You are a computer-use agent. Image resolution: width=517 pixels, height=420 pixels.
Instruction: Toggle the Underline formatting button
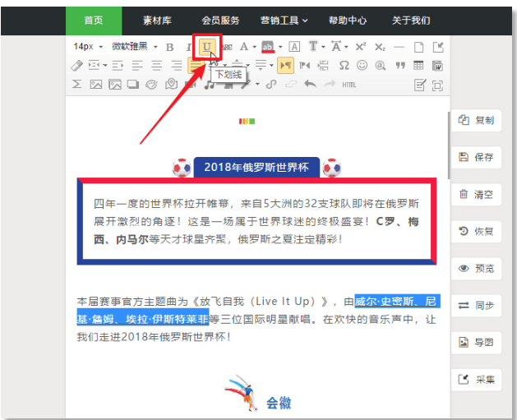[x=207, y=47]
